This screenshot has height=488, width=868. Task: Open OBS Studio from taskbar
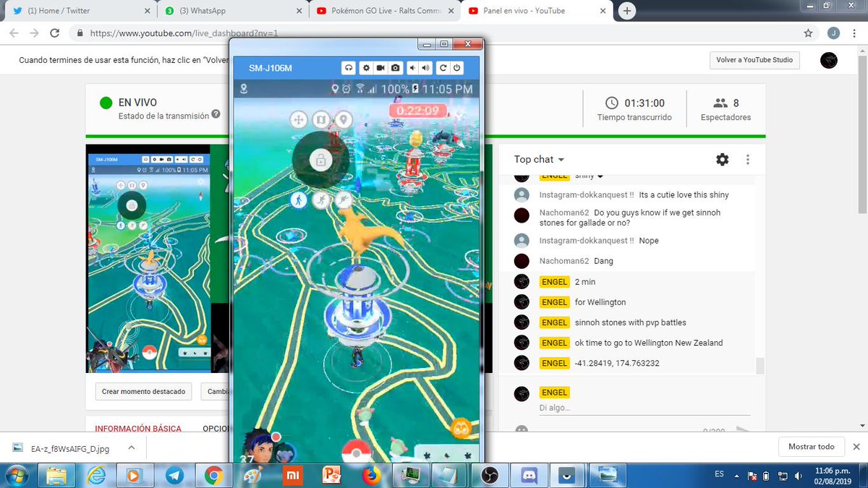[490, 476]
